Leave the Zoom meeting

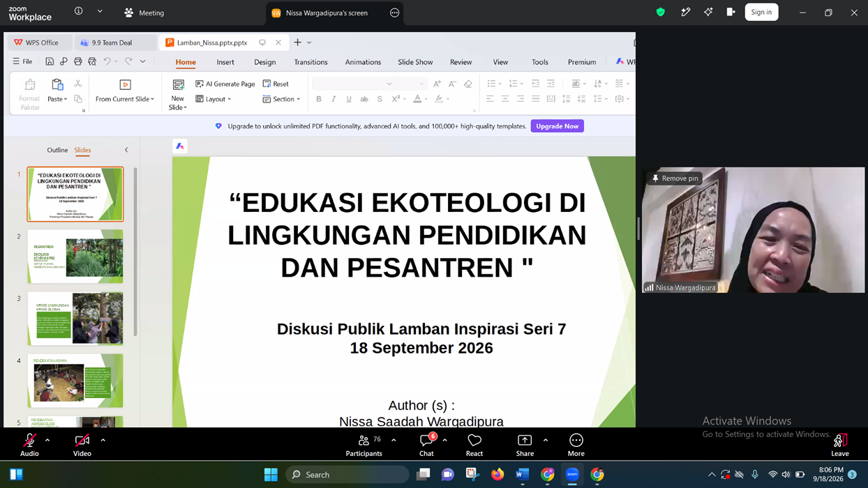click(x=840, y=444)
